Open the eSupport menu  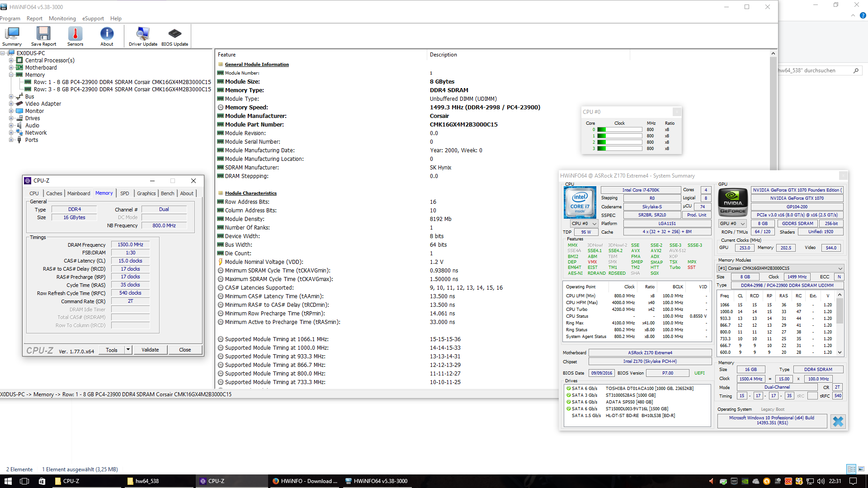coord(93,19)
